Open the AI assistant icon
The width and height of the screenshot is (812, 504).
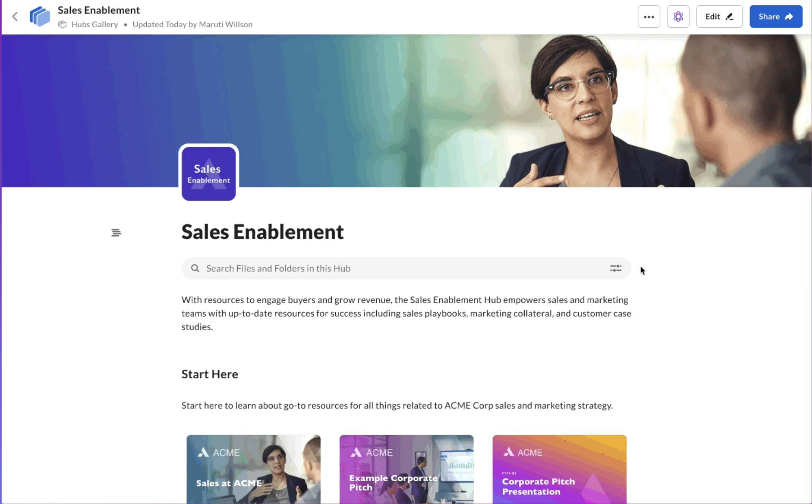click(677, 16)
